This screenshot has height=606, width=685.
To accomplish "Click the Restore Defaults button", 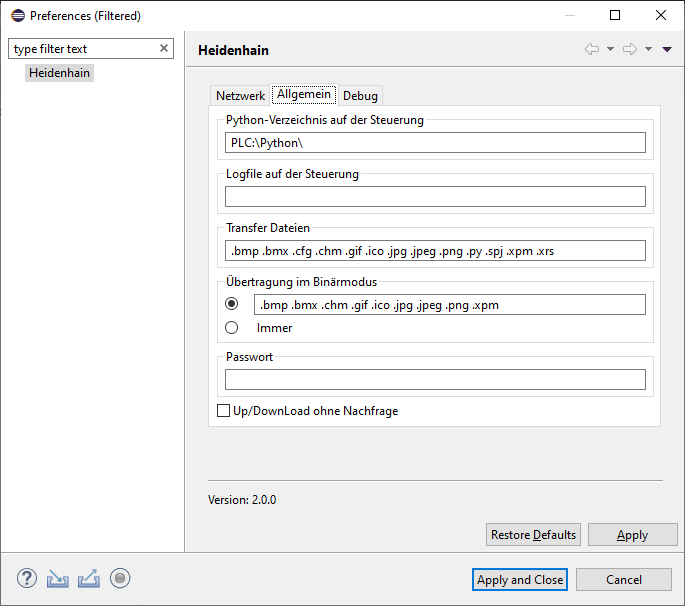I will (x=533, y=535).
